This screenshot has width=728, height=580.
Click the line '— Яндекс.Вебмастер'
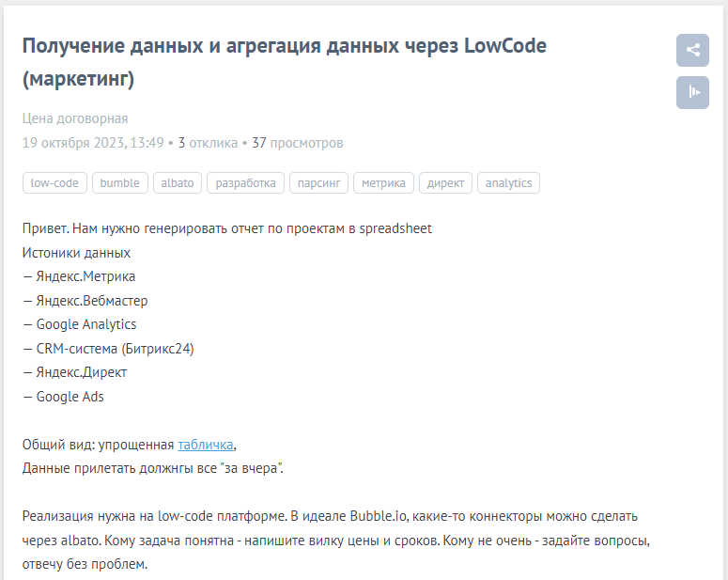[x=85, y=301]
